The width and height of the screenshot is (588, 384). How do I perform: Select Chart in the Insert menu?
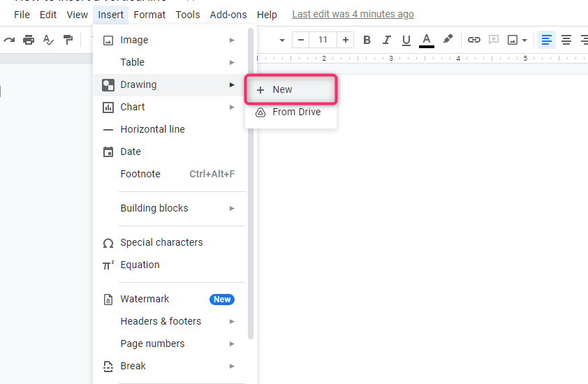tap(170, 107)
